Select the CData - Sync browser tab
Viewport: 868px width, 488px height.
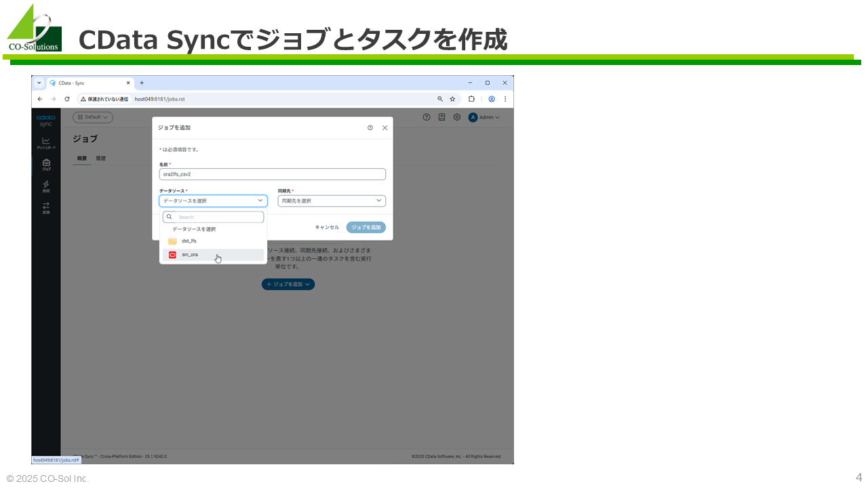90,83
